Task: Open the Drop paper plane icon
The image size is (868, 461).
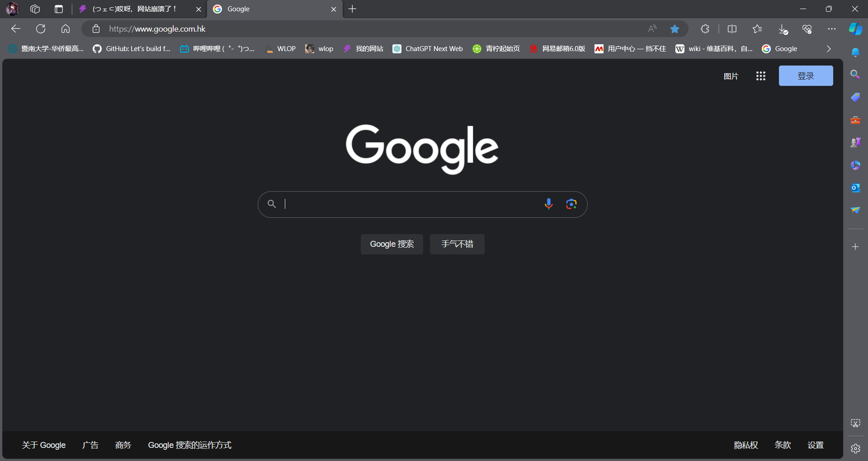Action: 855,210
